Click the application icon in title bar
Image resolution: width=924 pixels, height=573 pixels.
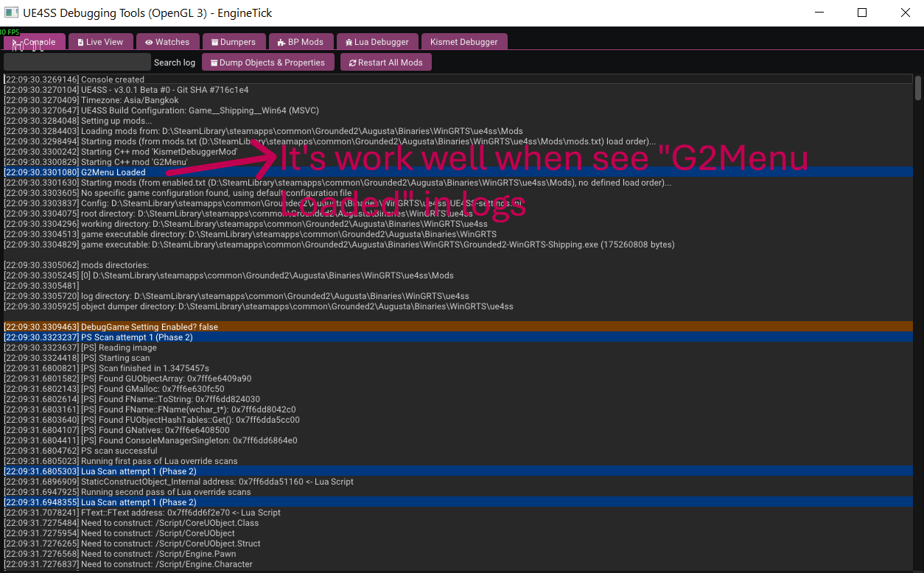click(x=12, y=13)
